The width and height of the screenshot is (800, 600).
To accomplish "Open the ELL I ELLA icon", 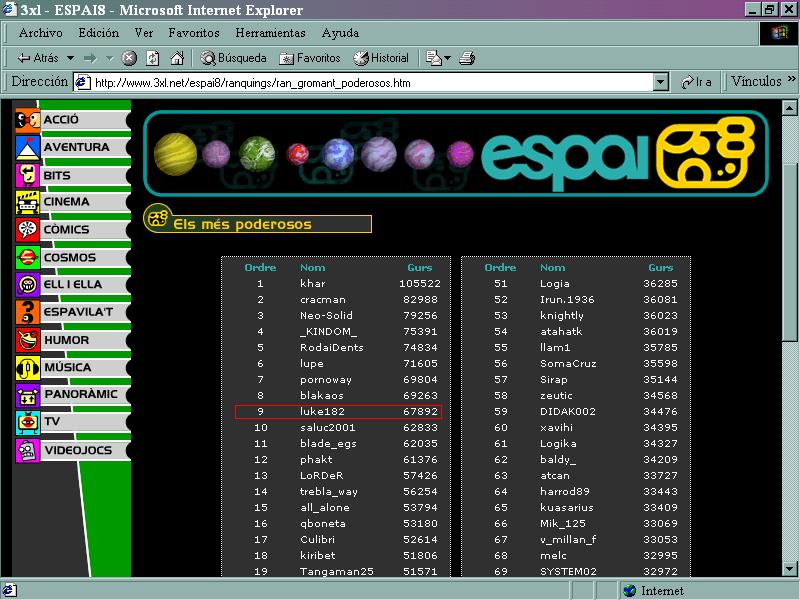I will pos(28,285).
